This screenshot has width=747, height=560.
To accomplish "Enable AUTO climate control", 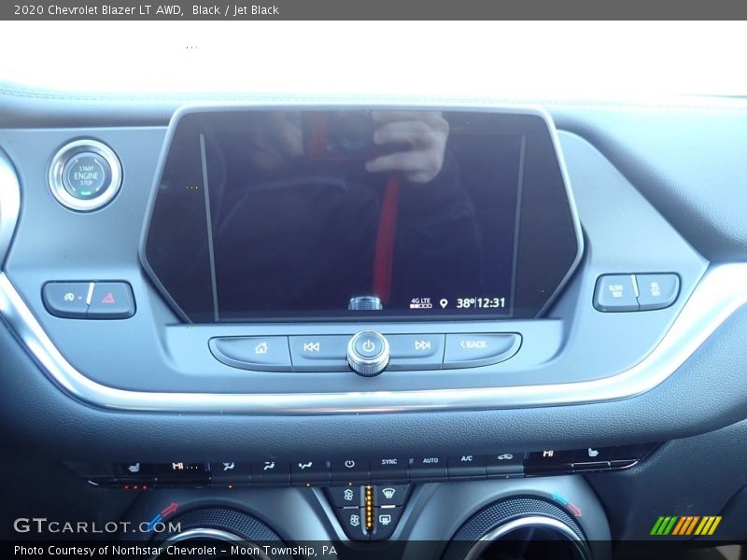I will 429,462.
